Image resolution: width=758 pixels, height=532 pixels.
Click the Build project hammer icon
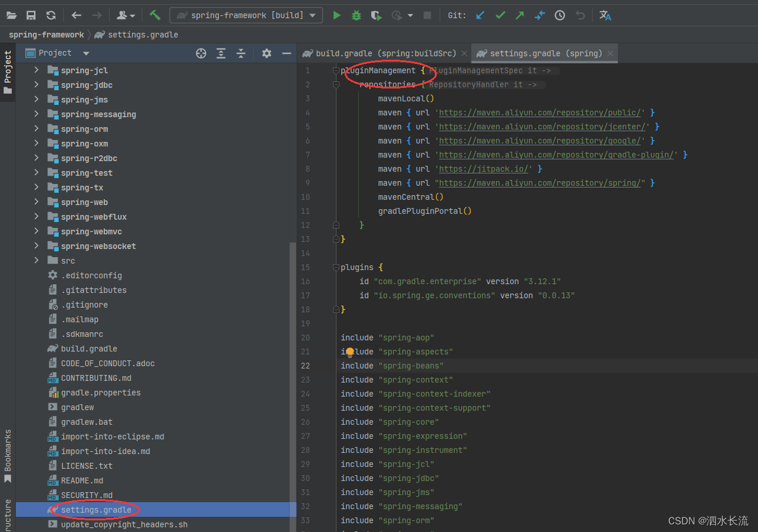[155, 15]
